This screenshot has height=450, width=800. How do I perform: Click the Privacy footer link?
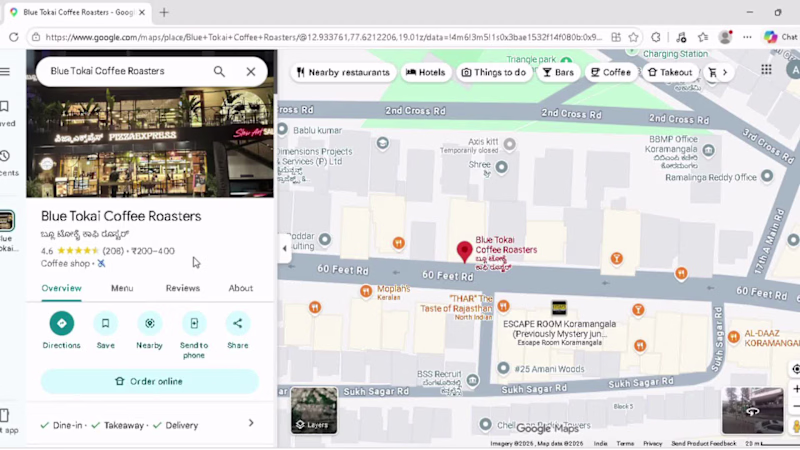[x=653, y=443]
